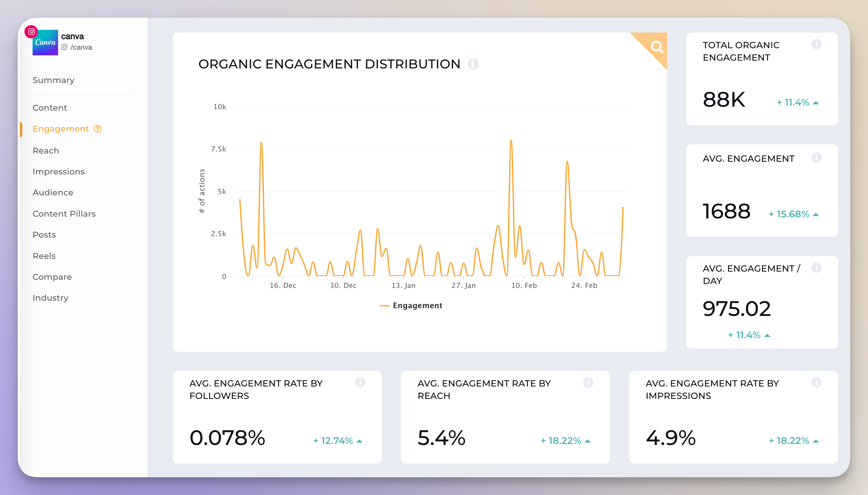Image resolution: width=868 pixels, height=495 pixels.
Task: Click info icon on Engagement Rate by Reach
Action: click(x=588, y=383)
